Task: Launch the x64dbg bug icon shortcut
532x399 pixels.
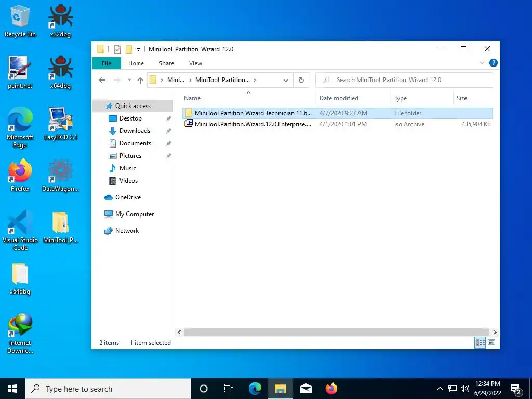Action: tap(60, 73)
